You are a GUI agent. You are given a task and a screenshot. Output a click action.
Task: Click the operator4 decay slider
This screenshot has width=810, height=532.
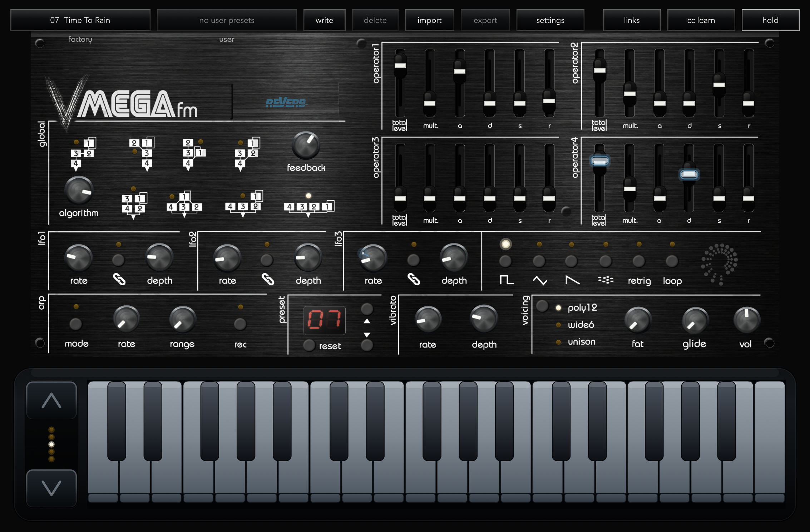[689, 174]
